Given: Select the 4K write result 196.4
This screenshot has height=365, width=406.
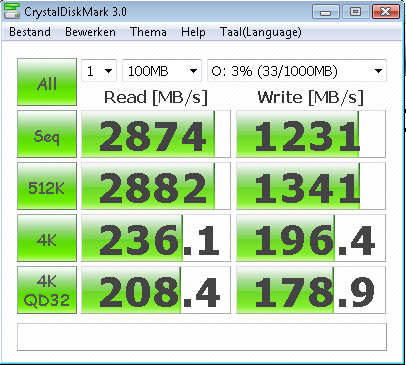Looking at the screenshot, I should coord(311,238).
